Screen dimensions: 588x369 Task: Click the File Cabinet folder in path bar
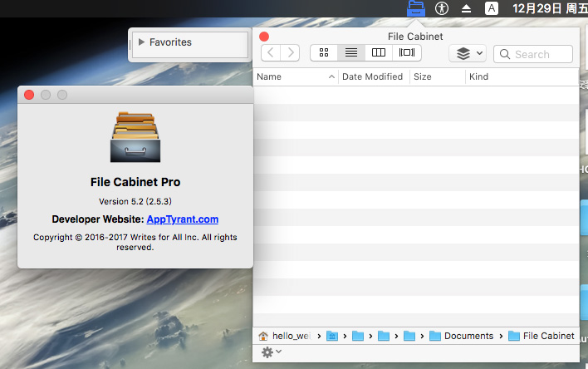pos(541,336)
